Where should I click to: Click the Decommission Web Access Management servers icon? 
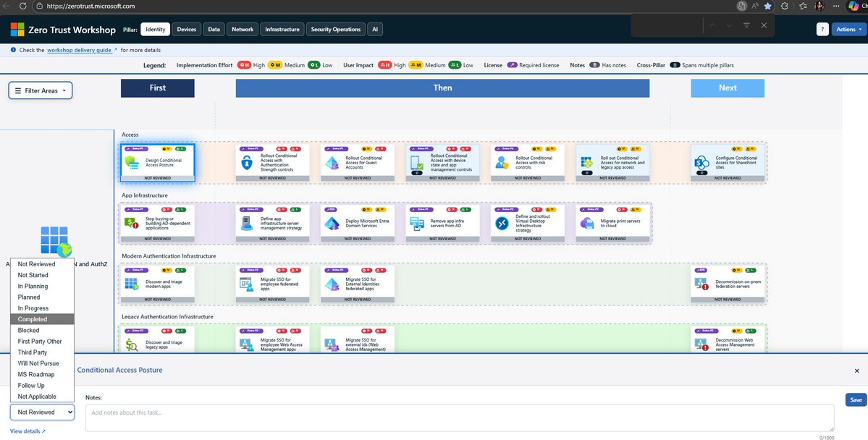click(702, 344)
